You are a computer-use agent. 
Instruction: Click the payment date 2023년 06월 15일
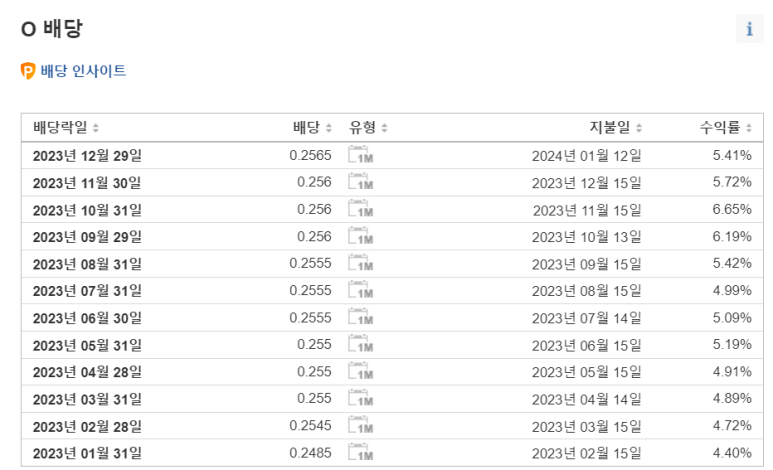click(587, 345)
